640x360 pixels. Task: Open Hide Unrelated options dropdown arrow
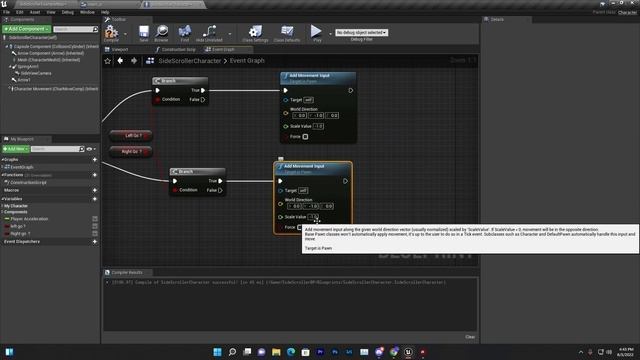point(230,34)
